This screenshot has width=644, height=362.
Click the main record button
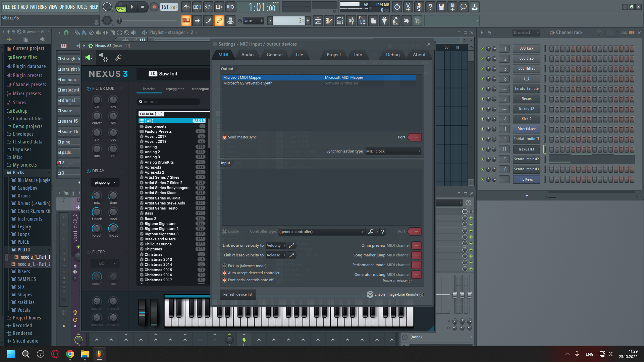pyautogui.click(x=154, y=7)
